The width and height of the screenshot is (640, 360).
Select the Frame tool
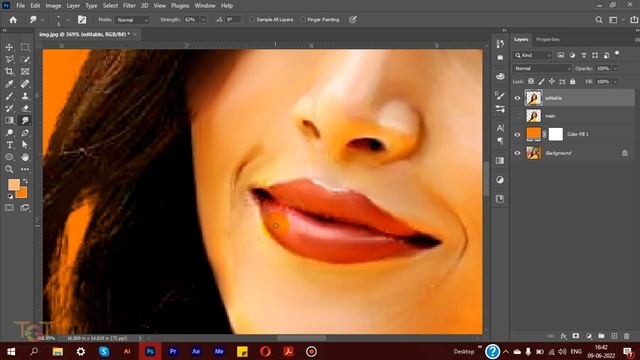[25, 72]
